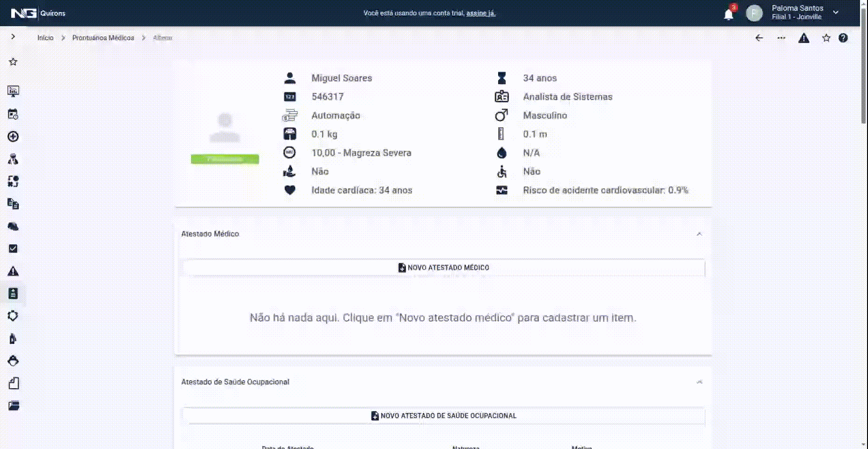The height and width of the screenshot is (449, 868).
Task: Navigate to Prontuários Médicos breadcrumb
Action: click(x=103, y=38)
